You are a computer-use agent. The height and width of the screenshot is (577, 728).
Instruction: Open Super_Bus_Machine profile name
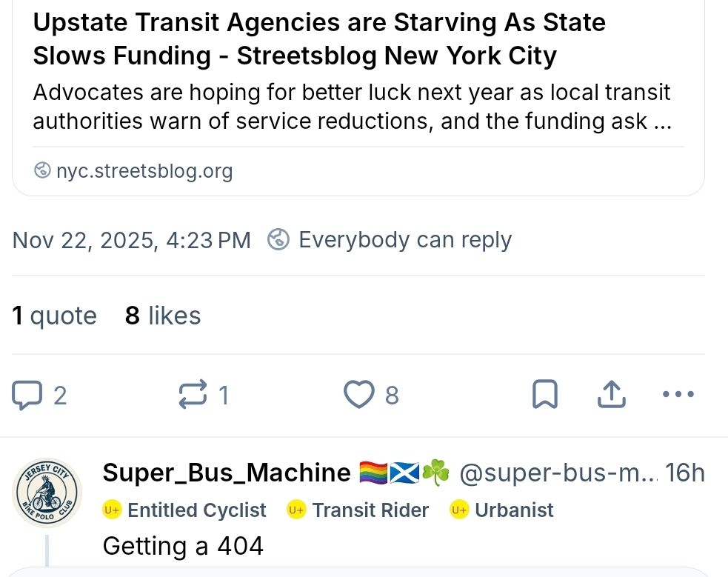(x=226, y=473)
